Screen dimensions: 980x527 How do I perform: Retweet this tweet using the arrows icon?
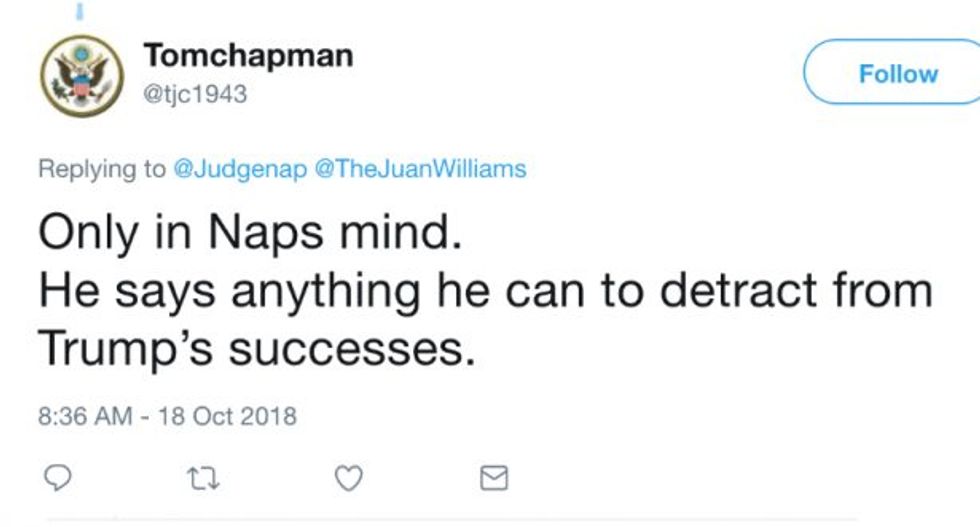coord(204,479)
